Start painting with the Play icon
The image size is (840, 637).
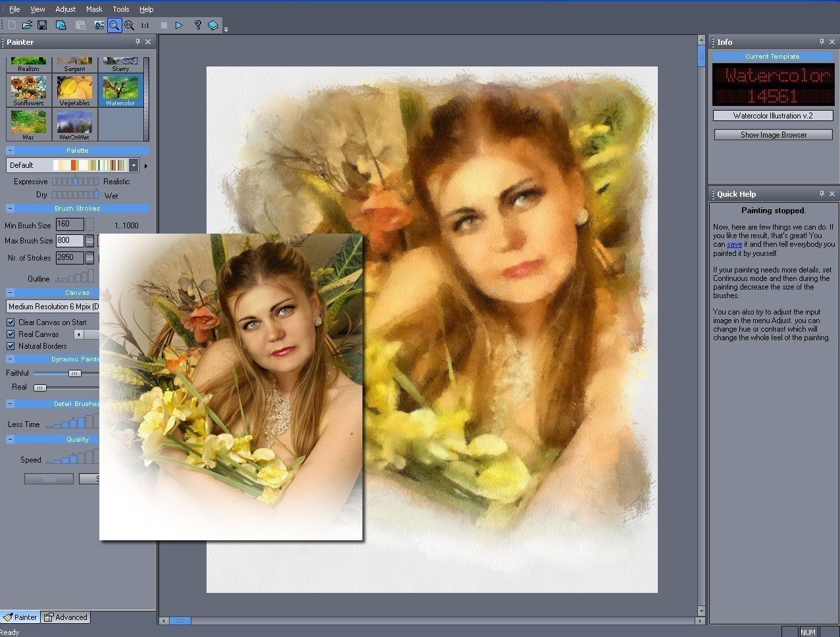coord(179,25)
